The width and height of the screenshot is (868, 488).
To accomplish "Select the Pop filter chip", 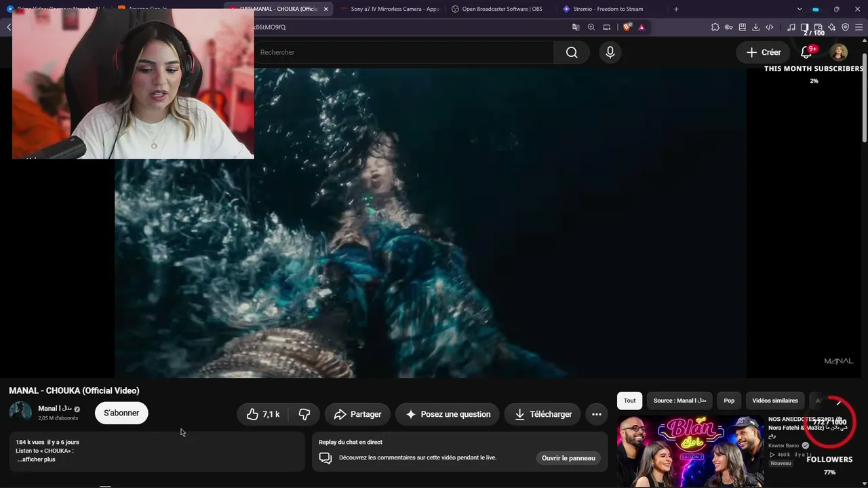I will pos(729,401).
